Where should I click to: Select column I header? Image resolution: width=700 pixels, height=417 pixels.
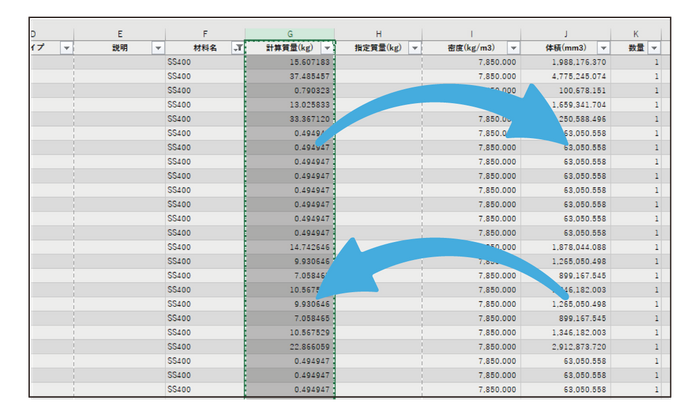(471, 34)
